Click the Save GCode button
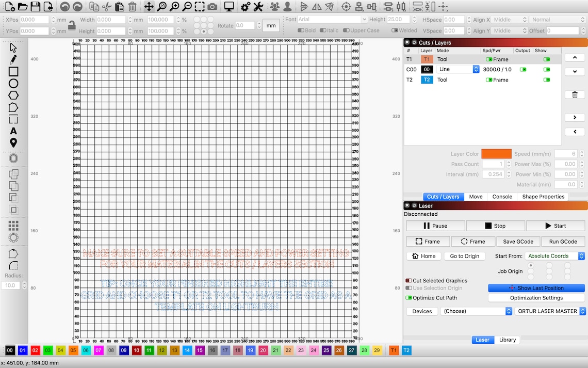The image size is (588, 368). (x=518, y=241)
